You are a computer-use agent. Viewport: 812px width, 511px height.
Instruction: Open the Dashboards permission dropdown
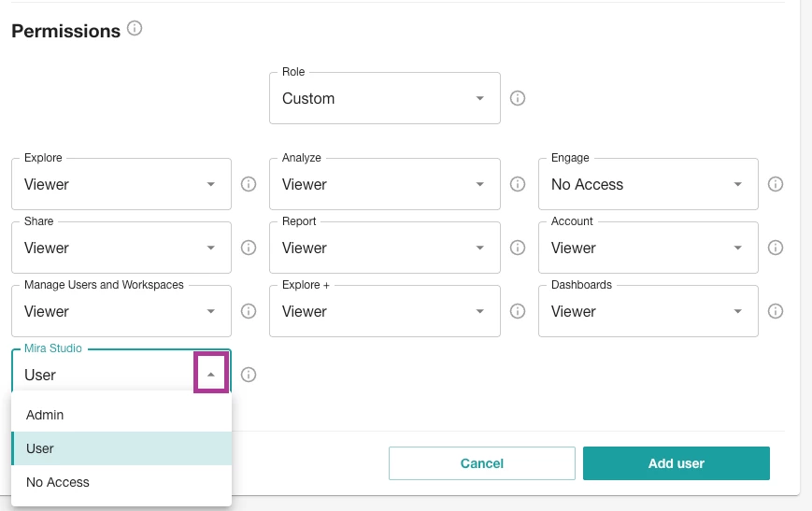click(648, 311)
